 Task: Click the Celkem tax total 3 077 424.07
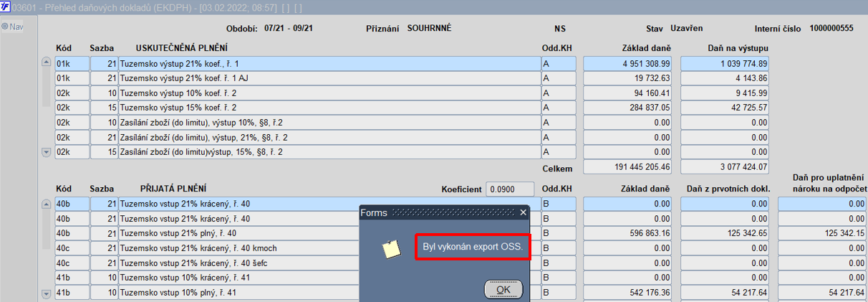[725, 167]
